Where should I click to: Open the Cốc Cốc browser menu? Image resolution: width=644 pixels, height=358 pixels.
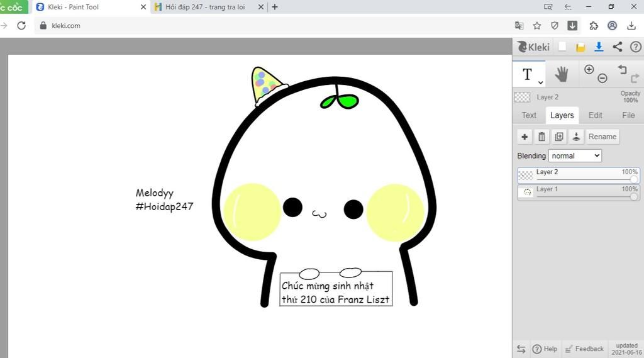coord(13,7)
